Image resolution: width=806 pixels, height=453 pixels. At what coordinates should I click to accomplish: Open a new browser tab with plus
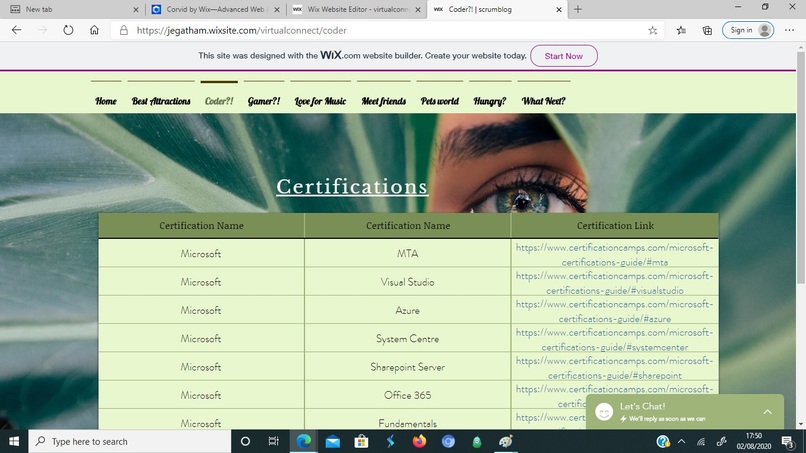click(x=578, y=9)
